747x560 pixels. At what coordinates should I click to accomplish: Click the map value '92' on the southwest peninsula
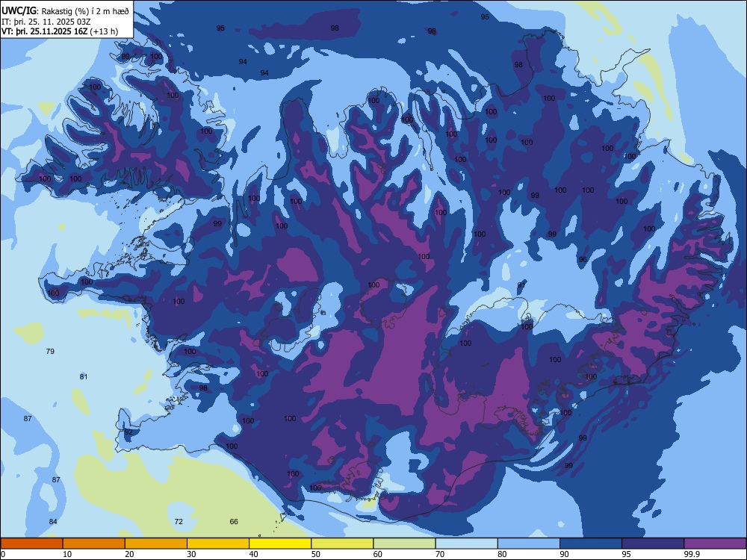click(x=128, y=432)
